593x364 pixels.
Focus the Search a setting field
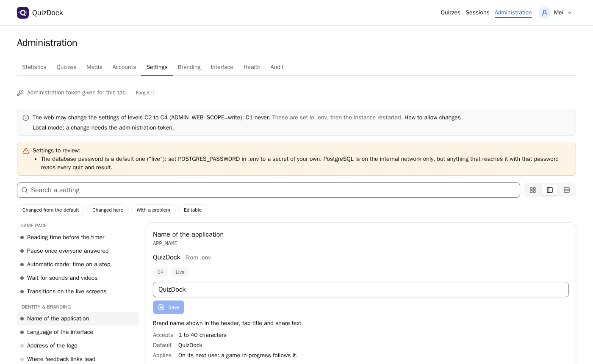click(269, 190)
